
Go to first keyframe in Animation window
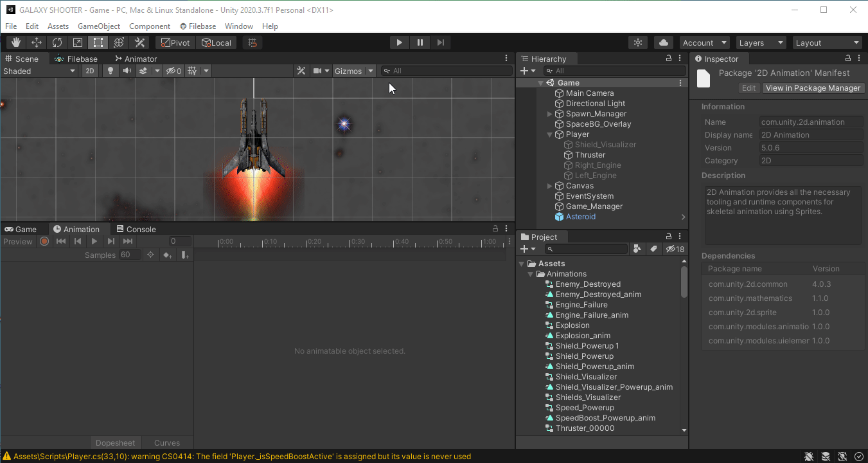[x=61, y=241]
